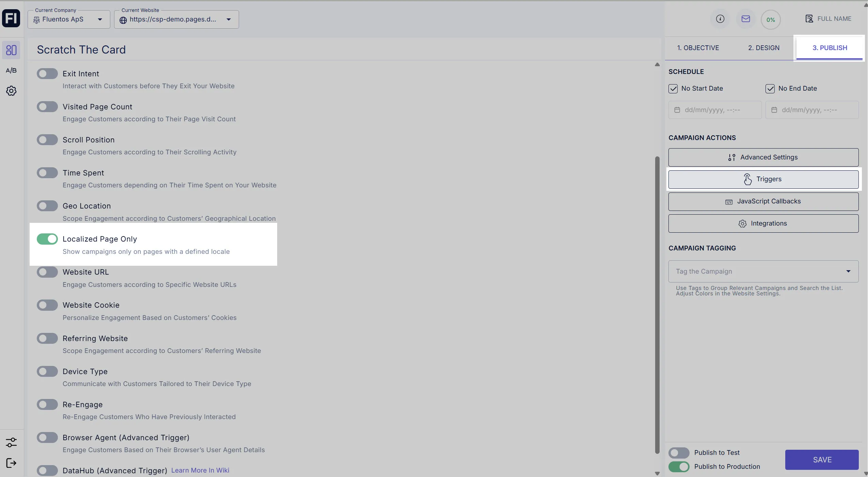868x477 pixels.
Task: Open the dashboard icon in left sidebar
Action: [x=11, y=50]
